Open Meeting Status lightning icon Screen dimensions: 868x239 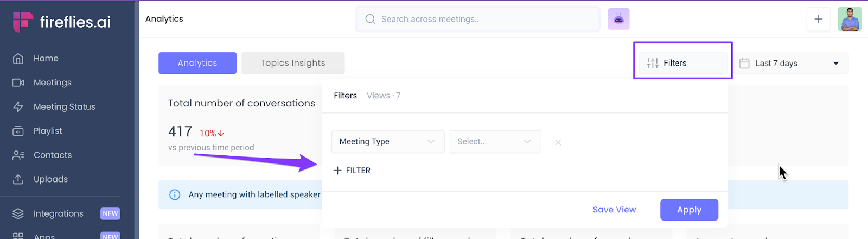[18, 107]
